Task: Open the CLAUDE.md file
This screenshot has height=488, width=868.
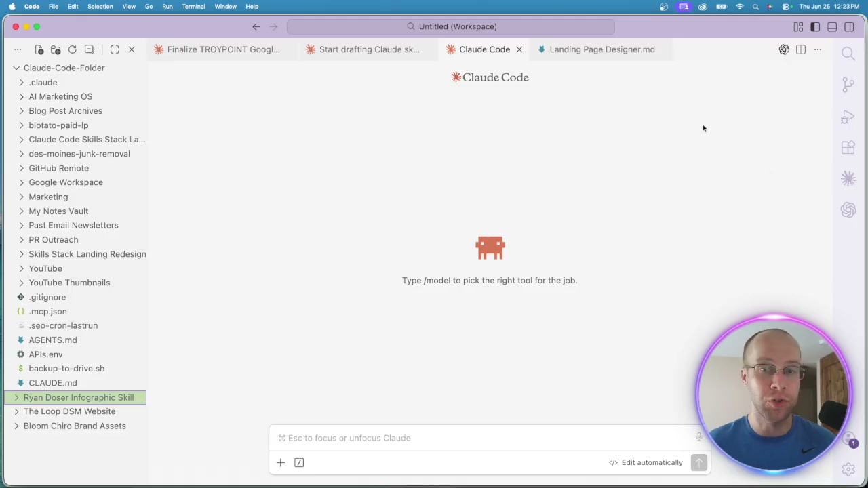Action: (52, 383)
